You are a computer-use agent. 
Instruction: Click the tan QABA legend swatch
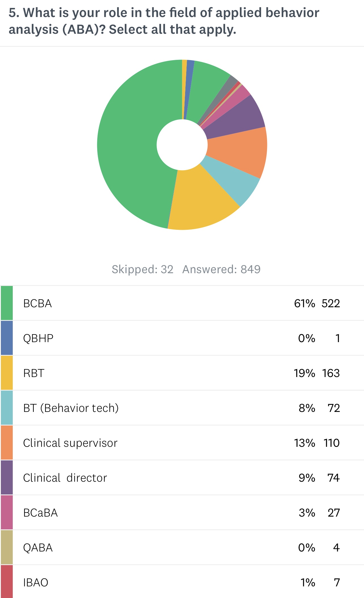pos(7,547)
